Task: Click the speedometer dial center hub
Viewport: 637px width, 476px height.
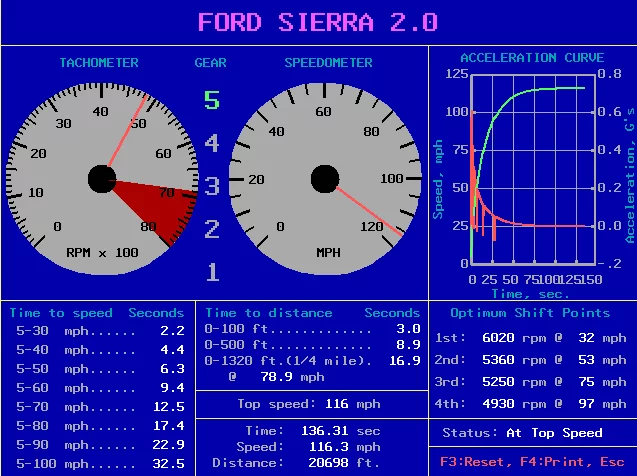Action: point(325,179)
